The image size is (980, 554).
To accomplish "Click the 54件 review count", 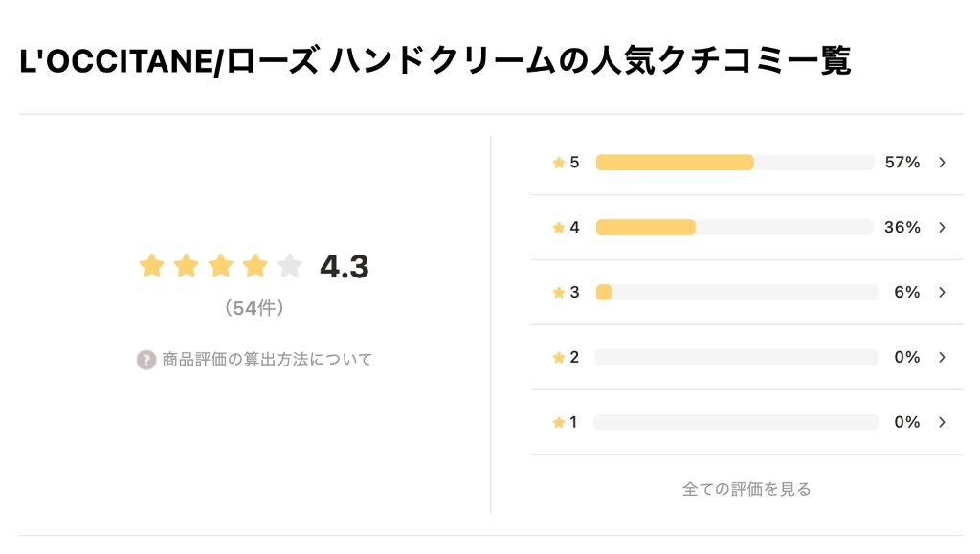I will coord(254,307).
